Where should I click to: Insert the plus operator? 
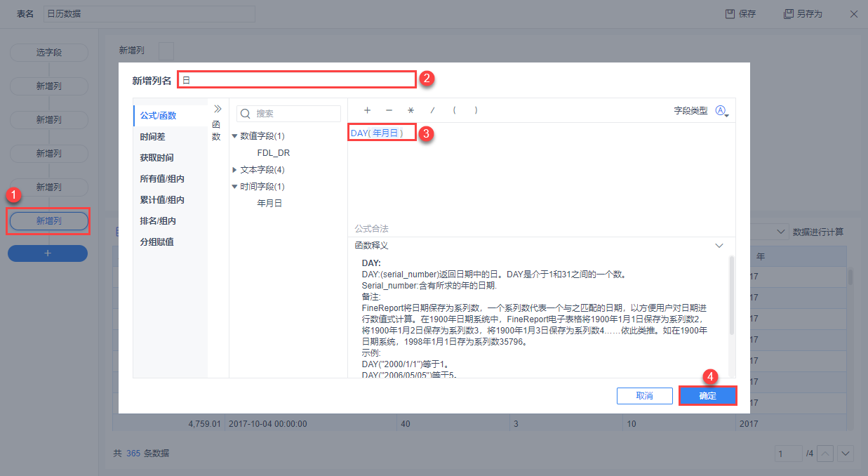tap(367, 110)
